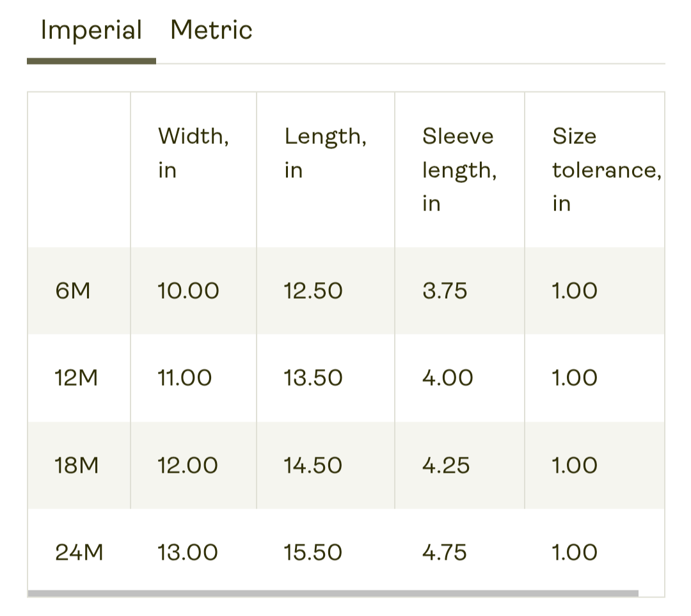Click the Length, in column header
691x616 pixels.
click(x=325, y=152)
